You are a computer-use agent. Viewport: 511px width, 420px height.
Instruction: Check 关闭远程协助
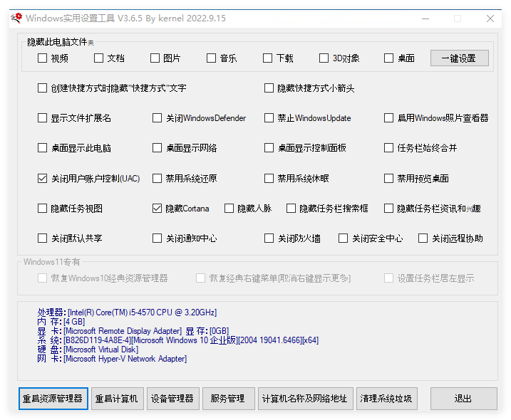pos(423,238)
